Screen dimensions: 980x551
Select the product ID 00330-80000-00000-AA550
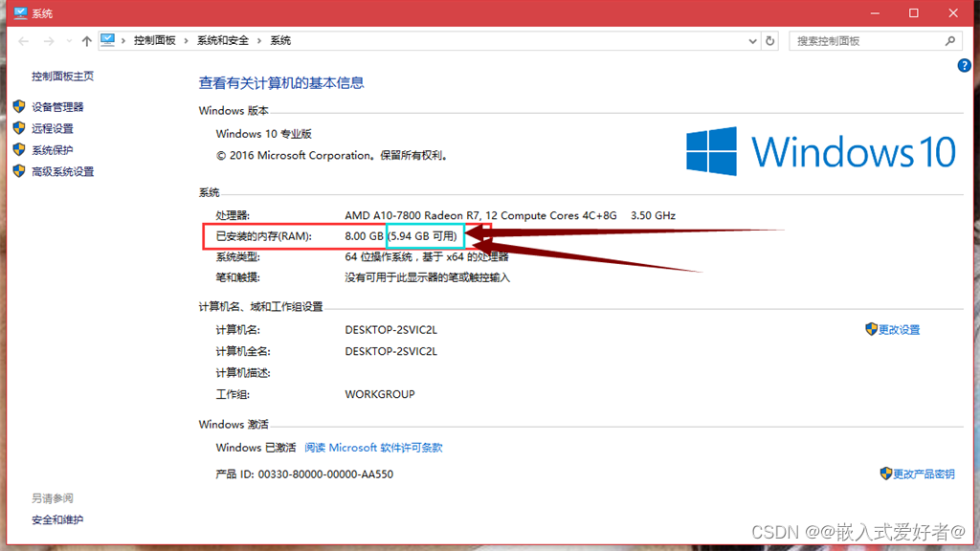tap(325, 474)
